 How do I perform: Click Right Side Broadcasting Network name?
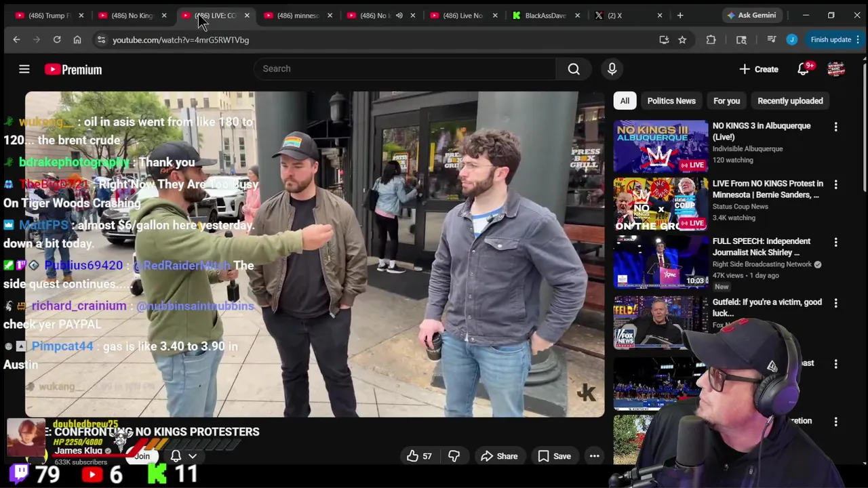point(762,264)
